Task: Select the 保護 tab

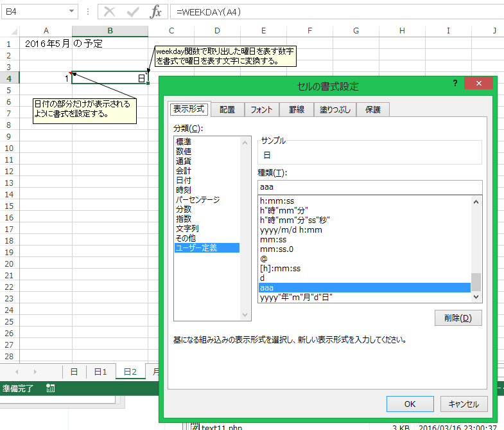Action: (374, 110)
